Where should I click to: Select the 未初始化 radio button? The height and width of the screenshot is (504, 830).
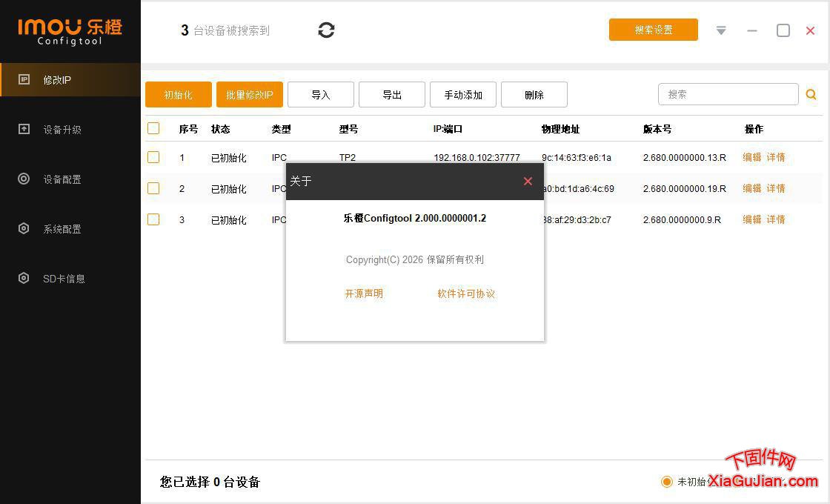(x=667, y=482)
